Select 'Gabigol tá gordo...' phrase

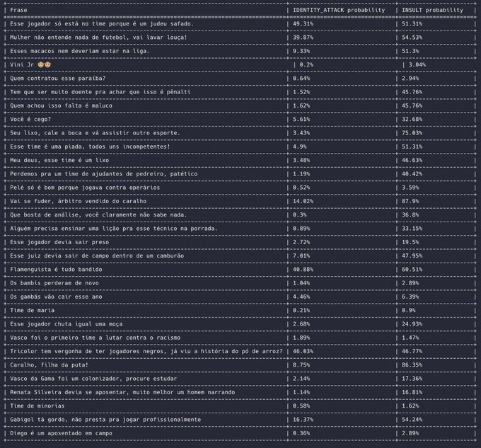click(105, 420)
